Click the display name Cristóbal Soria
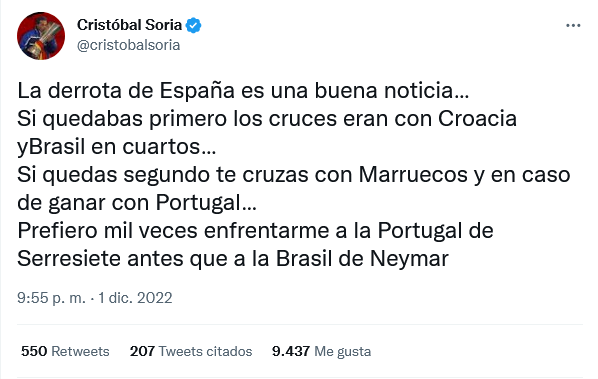The width and height of the screenshot is (598, 379). pyautogui.click(x=129, y=25)
